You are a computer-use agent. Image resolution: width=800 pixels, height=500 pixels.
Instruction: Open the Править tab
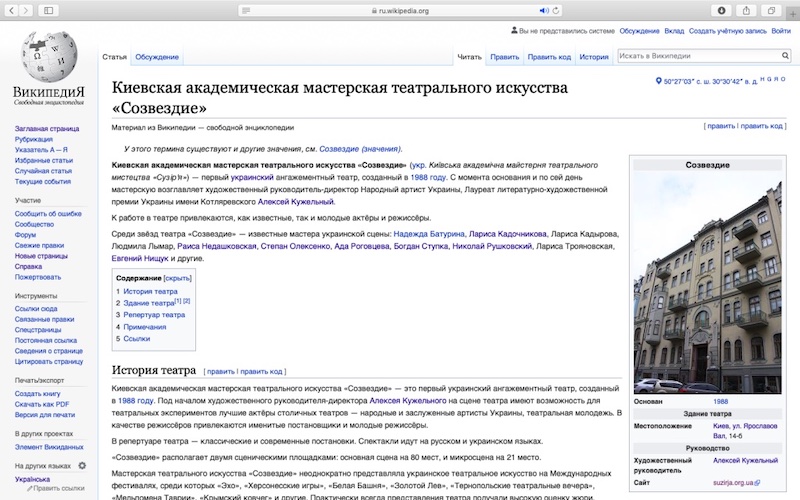[x=505, y=57]
